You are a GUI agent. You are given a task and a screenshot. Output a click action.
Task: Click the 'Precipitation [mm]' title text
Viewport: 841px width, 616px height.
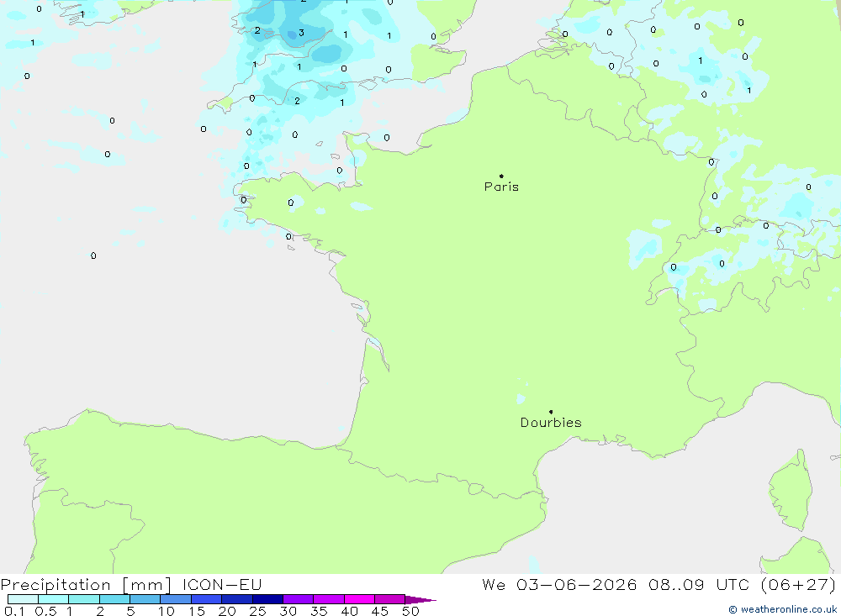pyautogui.click(x=86, y=585)
